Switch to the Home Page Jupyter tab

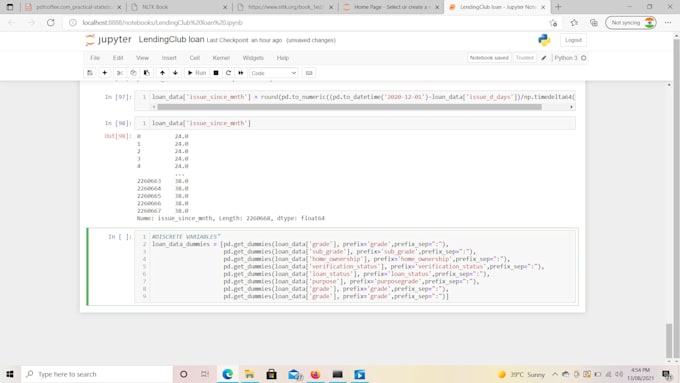[x=391, y=7]
